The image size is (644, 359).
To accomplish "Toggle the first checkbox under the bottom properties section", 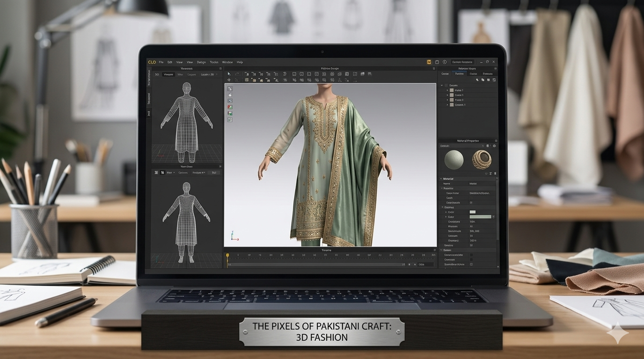I will 471,255.
